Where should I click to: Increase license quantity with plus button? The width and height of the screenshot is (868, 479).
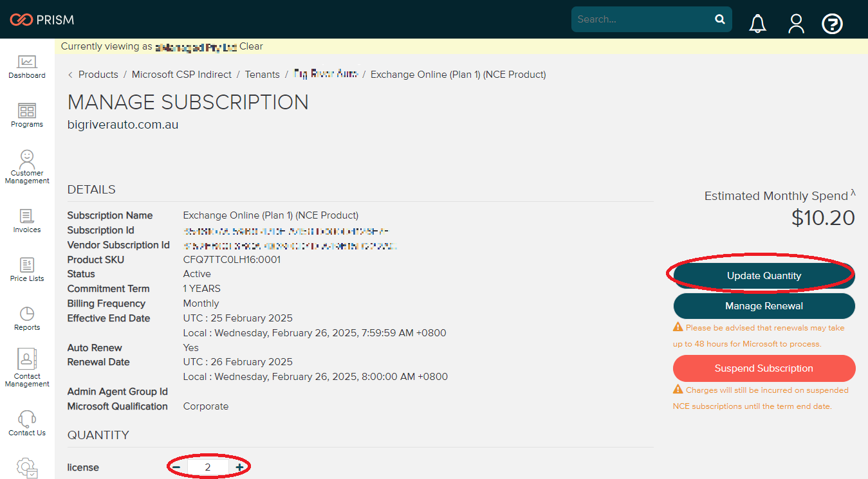pos(239,467)
